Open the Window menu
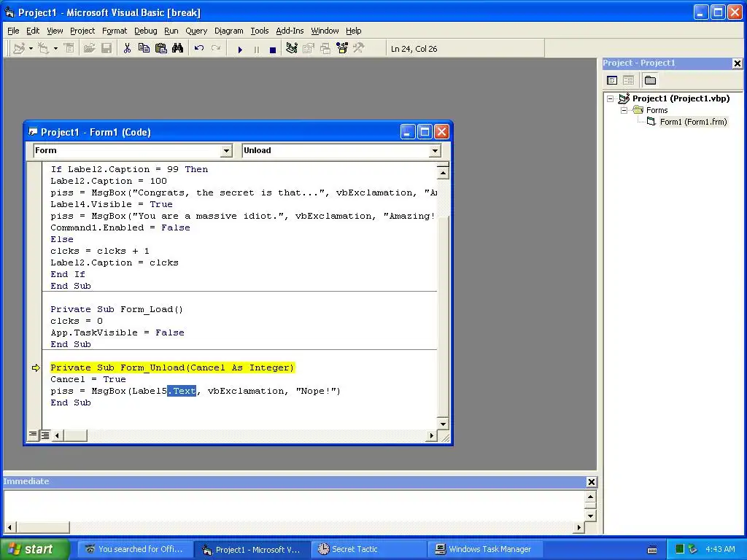The height and width of the screenshot is (560, 747). (x=325, y=31)
